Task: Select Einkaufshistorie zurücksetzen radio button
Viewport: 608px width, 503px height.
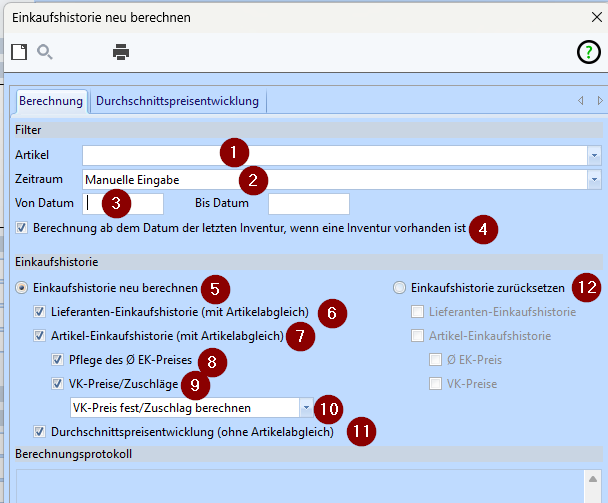Action: click(x=400, y=287)
